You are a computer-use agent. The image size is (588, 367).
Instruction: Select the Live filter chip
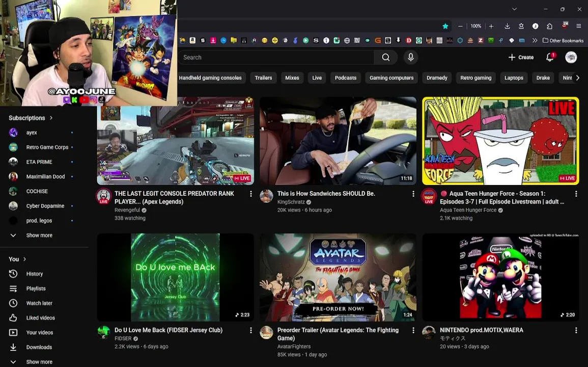coord(317,78)
